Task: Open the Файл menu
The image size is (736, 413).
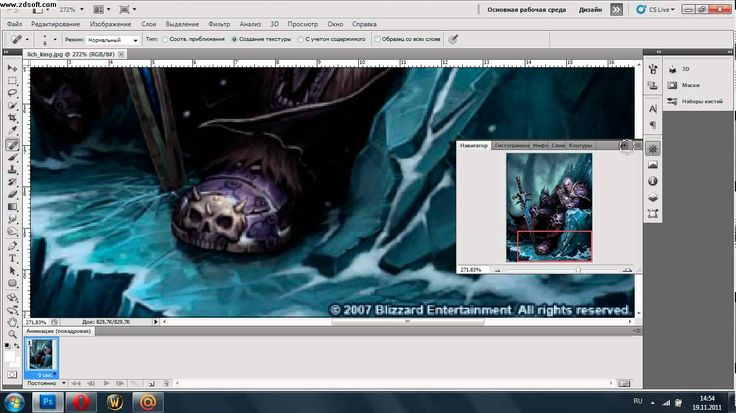Action: pos(15,24)
